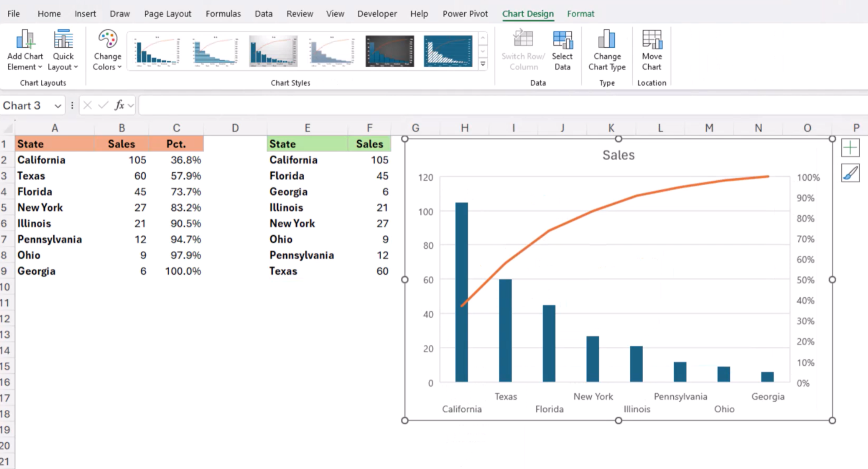This screenshot has width=868, height=469.
Task: Select column F header
Action: tap(369, 128)
